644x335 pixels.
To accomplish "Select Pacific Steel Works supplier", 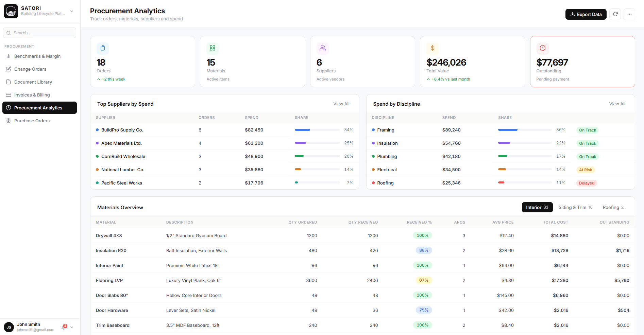I will point(225,183).
